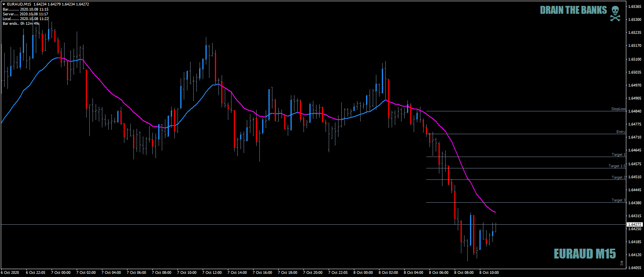
Task: Click the 'Local....... 2020.10.08 11:22' info line
Action: tap(26, 18)
